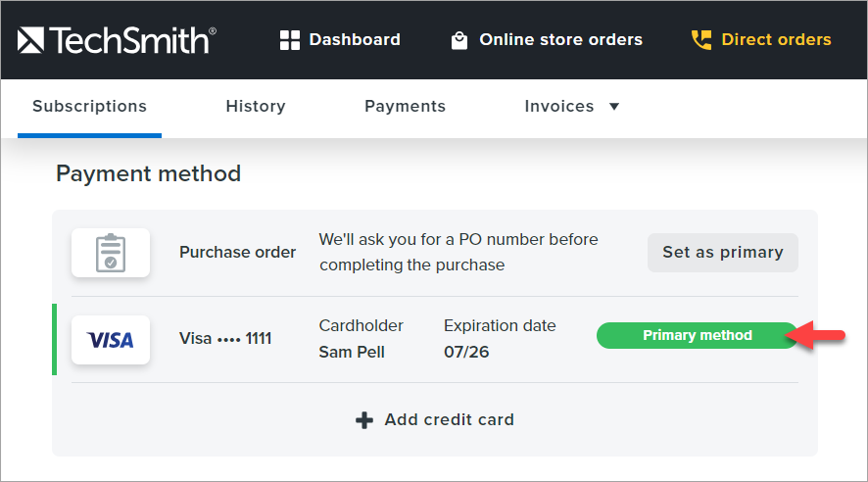The height and width of the screenshot is (482, 868).
Task: Click cardholder name Sam Pell
Action: pos(352,352)
